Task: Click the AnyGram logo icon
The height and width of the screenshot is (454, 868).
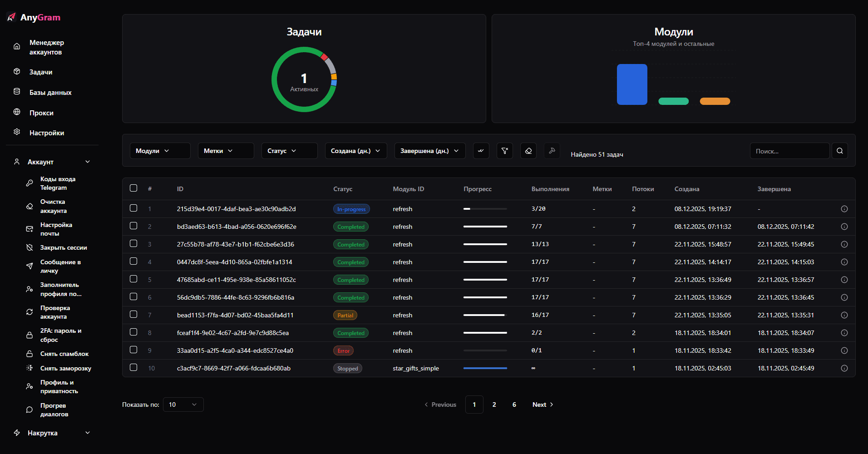Action: tap(11, 17)
